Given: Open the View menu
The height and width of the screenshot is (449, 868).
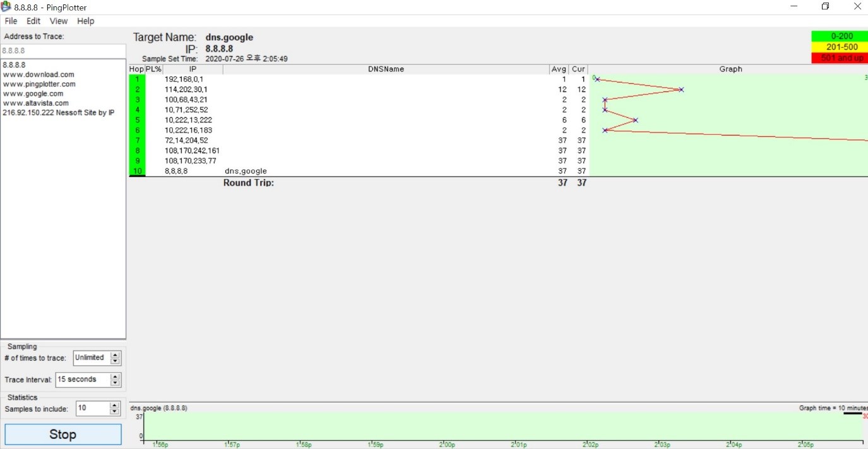Looking at the screenshot, I should 59,21.
